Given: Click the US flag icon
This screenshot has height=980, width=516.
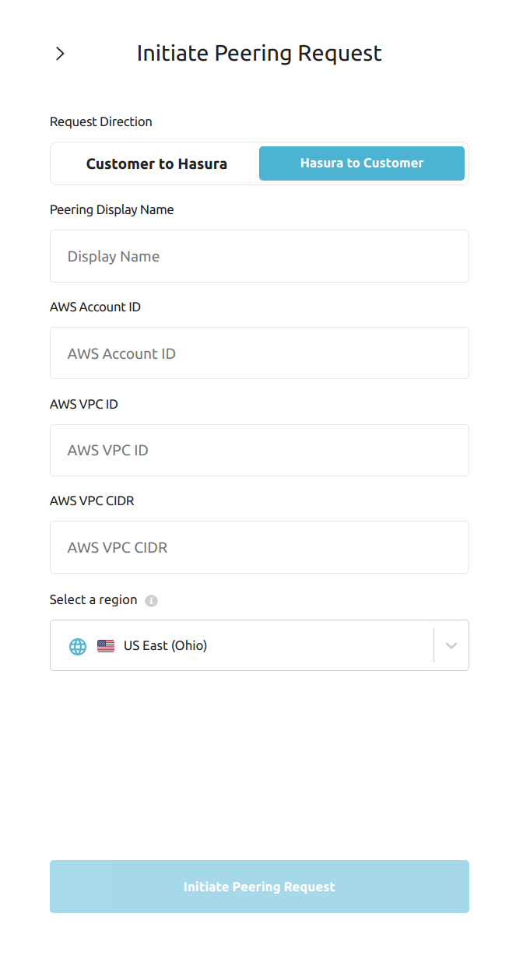Looking at the screenshot, I should pos(106,646).
